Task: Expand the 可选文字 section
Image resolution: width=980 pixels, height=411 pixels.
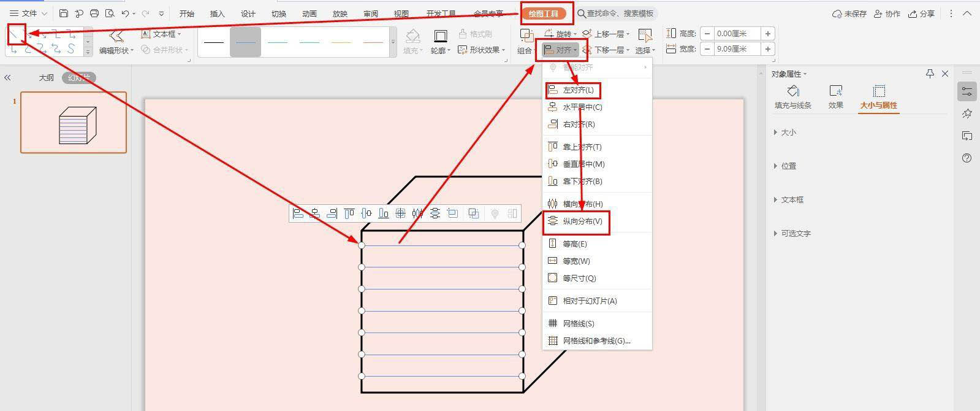Action: (792, 234)
